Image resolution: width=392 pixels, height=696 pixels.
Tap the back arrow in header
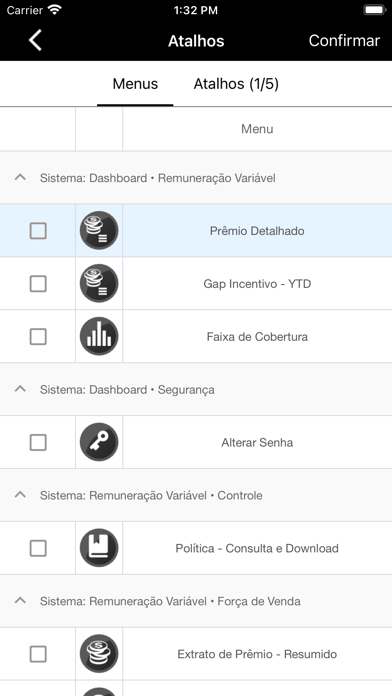(35, 40)
